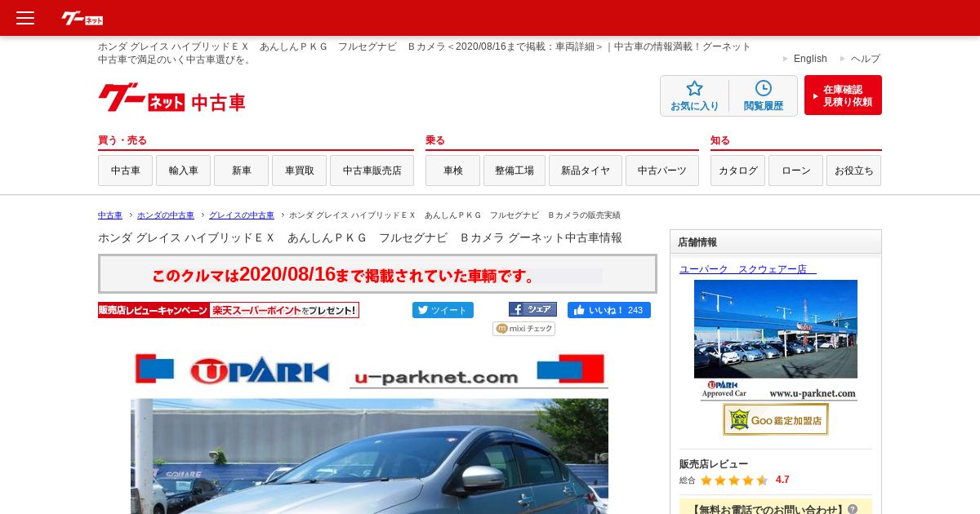Viewport: 980px width, 514px height.
Task: Click 在庫確認 見積り依頼 red button
Action: pos(843,95)
